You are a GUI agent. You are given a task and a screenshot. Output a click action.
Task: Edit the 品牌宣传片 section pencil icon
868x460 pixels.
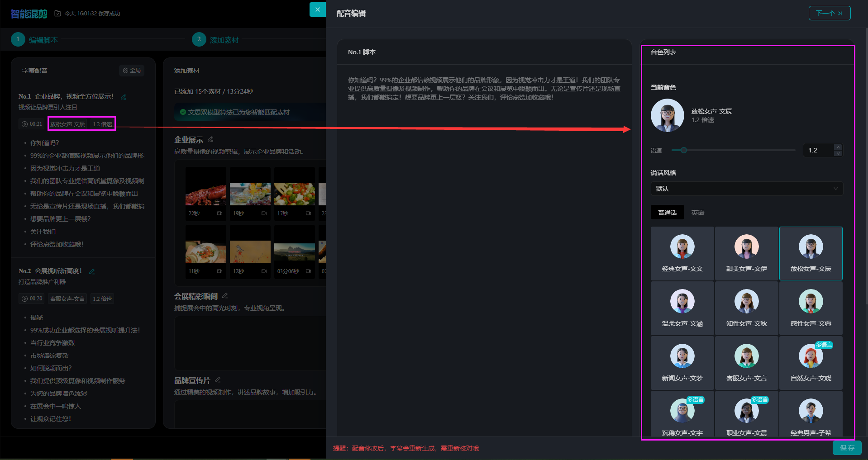point(218,380)
